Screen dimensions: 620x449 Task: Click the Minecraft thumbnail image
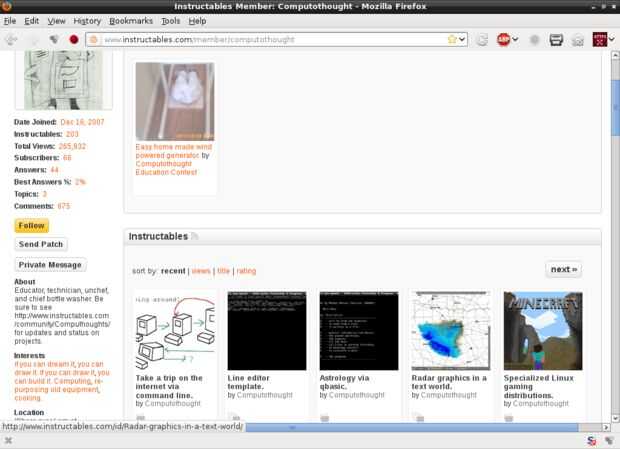pyautogui.click(x=543, y=331)
